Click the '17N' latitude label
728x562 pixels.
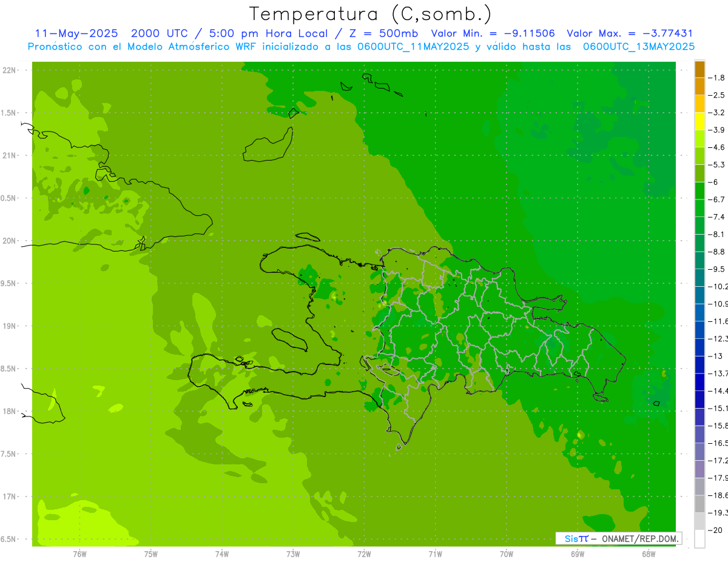9,497
